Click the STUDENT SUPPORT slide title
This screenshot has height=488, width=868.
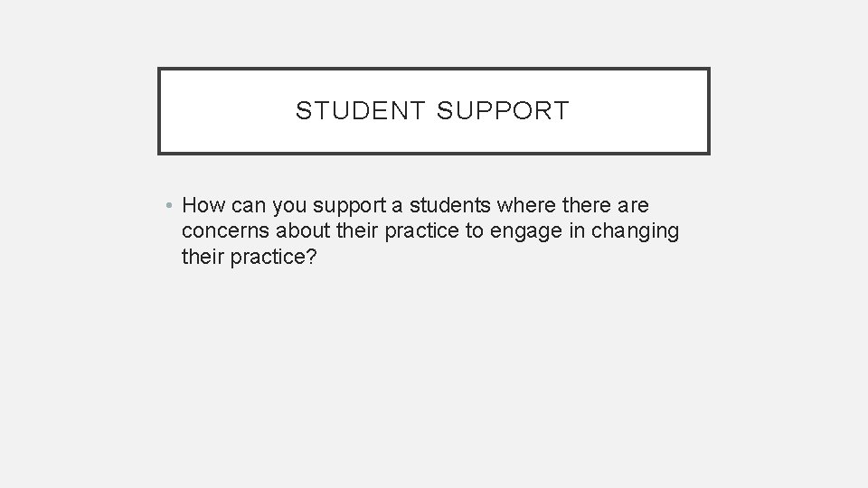pyautogui.click(x=432, y=111)
